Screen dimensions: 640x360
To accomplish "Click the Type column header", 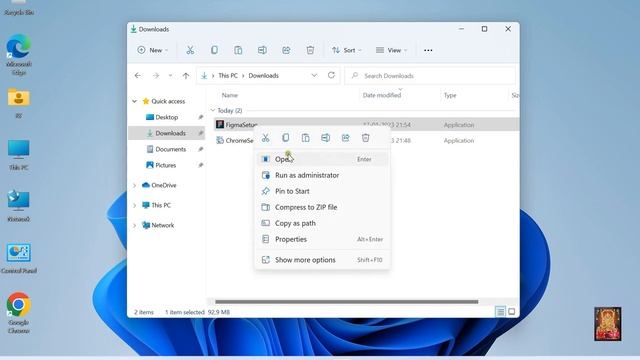I will tap(450, 95).
